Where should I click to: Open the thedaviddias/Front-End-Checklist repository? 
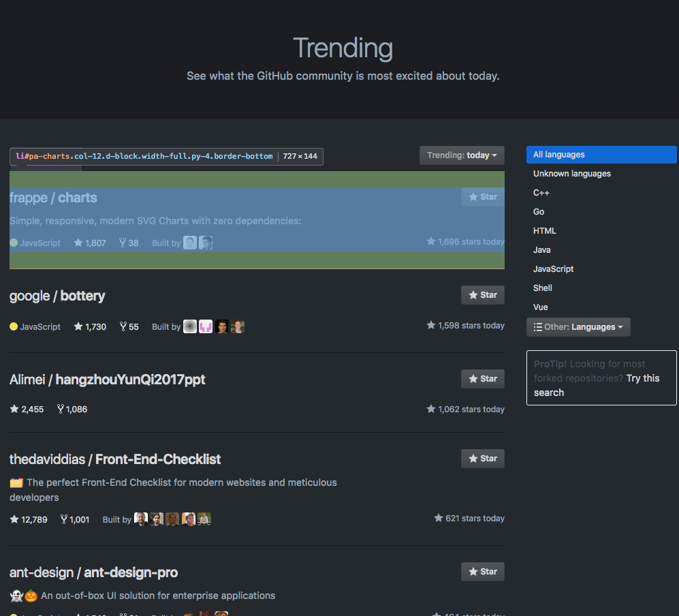[x=114, y=459]
